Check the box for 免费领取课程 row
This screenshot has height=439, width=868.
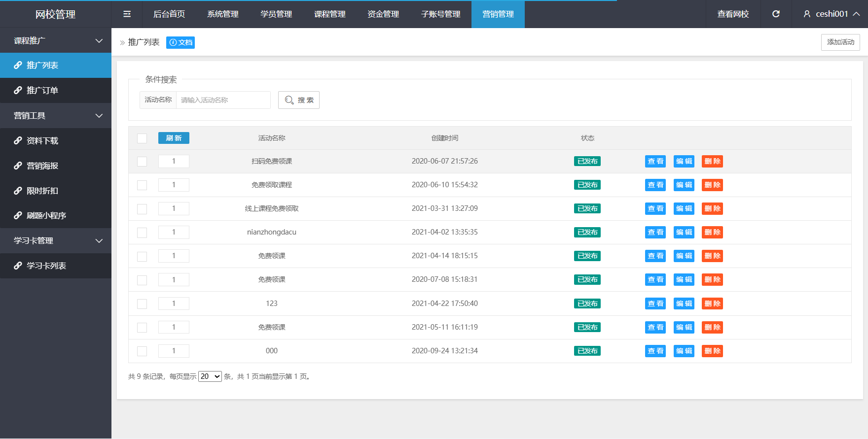[x=142, y=185]
